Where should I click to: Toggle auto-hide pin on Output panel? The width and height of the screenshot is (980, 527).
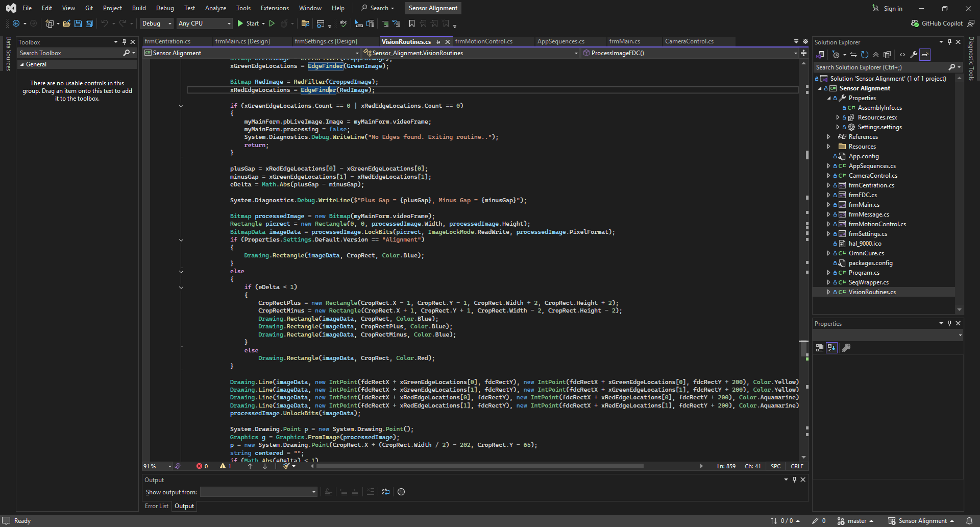pyautogui.click(x=794, y=480)
